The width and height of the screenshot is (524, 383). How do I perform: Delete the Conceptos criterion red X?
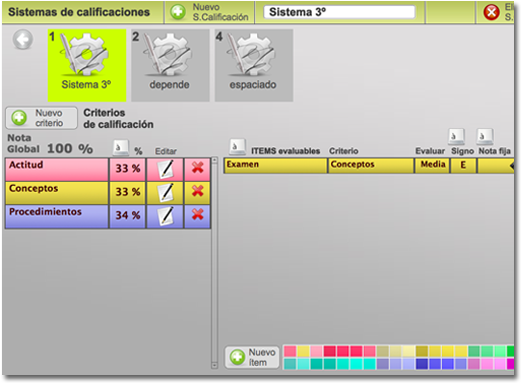pos(198,191)
